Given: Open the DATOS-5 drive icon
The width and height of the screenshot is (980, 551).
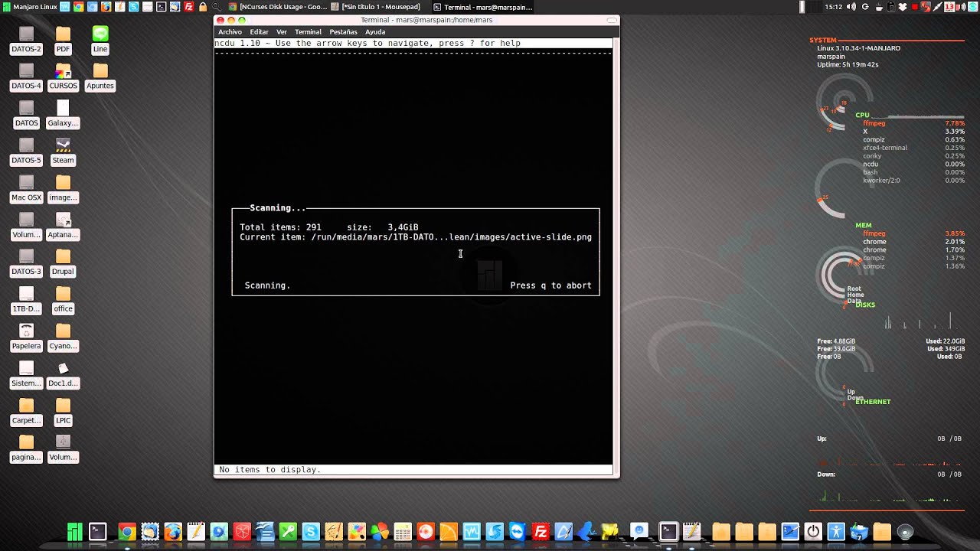Looking at the screenshot, I should coord(26,152).
